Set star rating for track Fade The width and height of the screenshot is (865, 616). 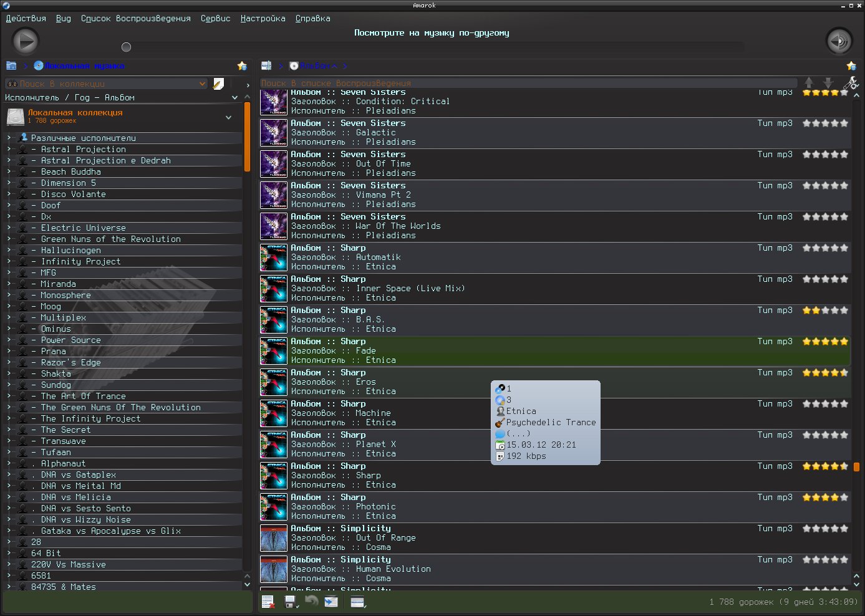coord(825,342)
